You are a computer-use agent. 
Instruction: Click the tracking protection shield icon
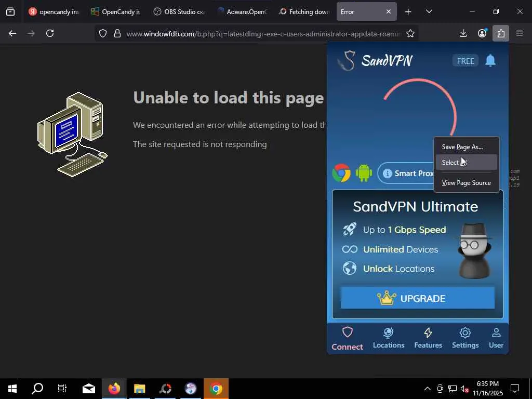pos(103,33)
